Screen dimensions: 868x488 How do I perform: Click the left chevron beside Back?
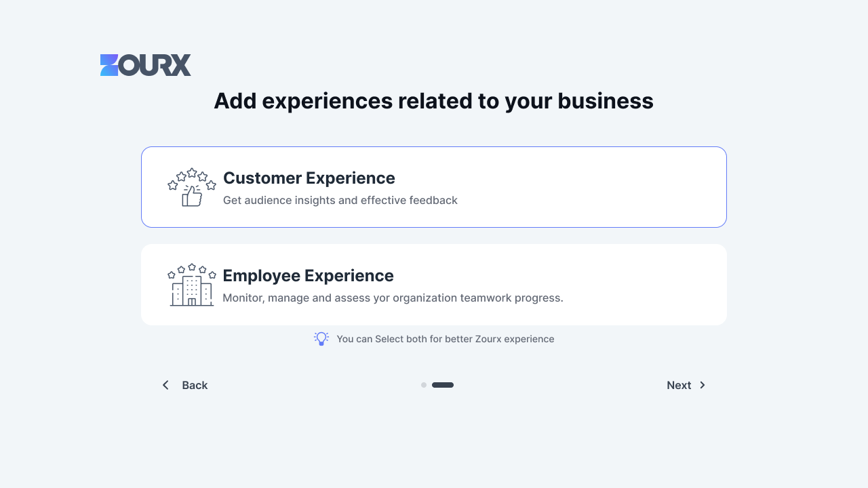coord(165,385)
